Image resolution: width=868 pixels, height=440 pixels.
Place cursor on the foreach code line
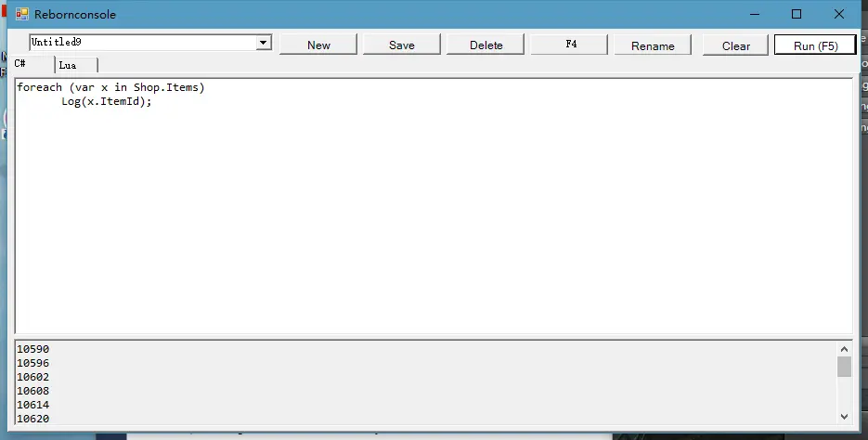[110, 88]
